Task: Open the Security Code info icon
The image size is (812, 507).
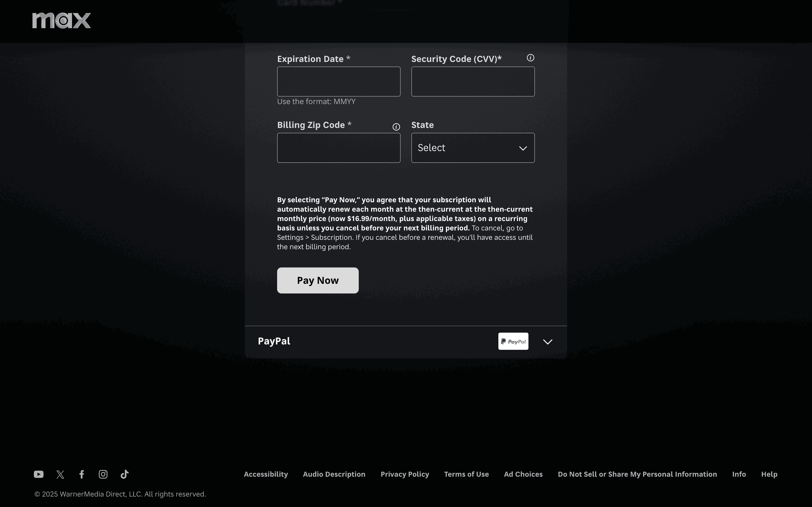Action: pos(530,58)
